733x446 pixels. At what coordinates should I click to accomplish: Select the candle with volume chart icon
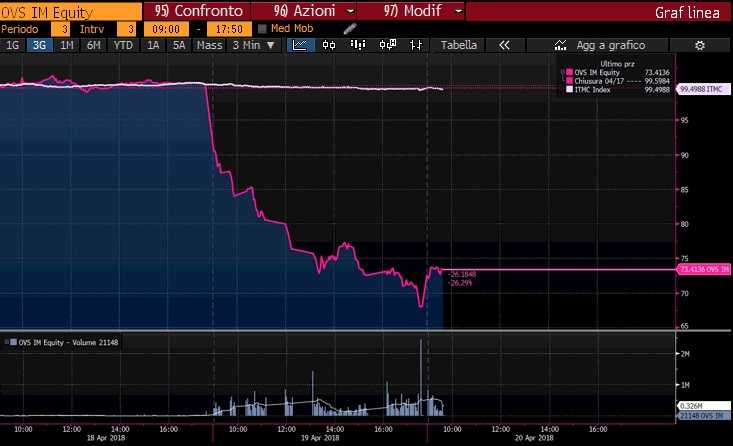coord(388,45)
